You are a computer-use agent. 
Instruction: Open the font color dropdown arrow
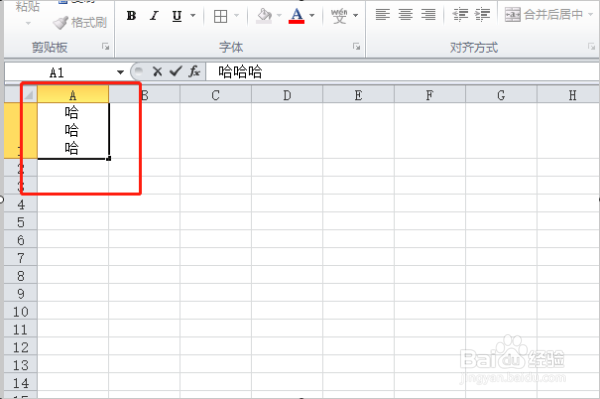(x=312, y=16)
